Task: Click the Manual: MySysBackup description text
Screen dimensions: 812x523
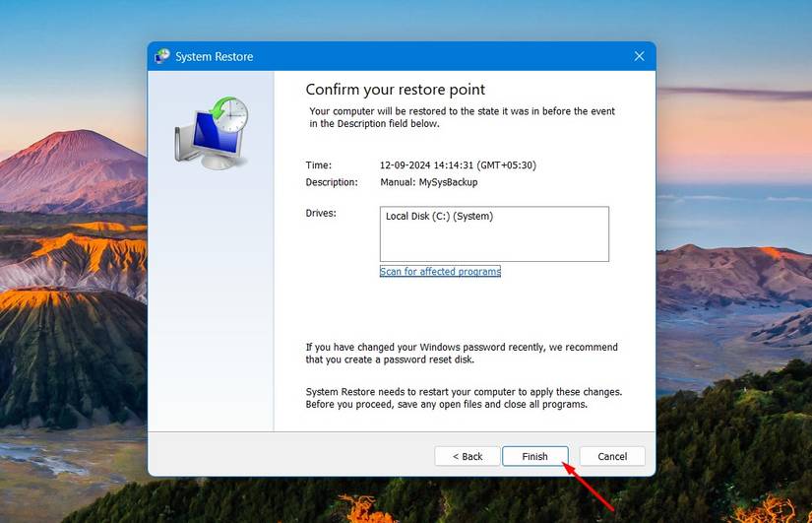Action: pyautogui.click(x=429, y=182)
